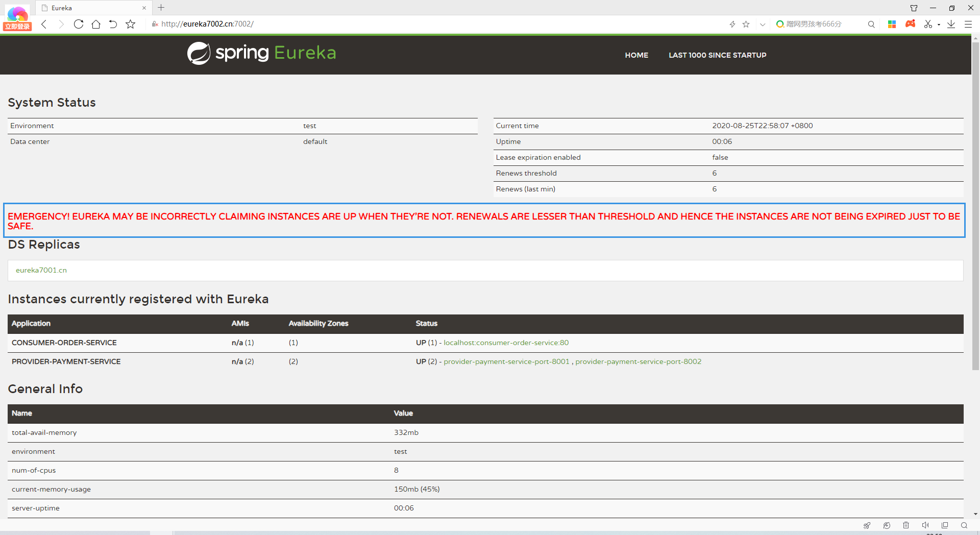
Task: Click the Current time value 2020-08-25T22:58:07
Action: pyautogui.click(x=763, y=126)
